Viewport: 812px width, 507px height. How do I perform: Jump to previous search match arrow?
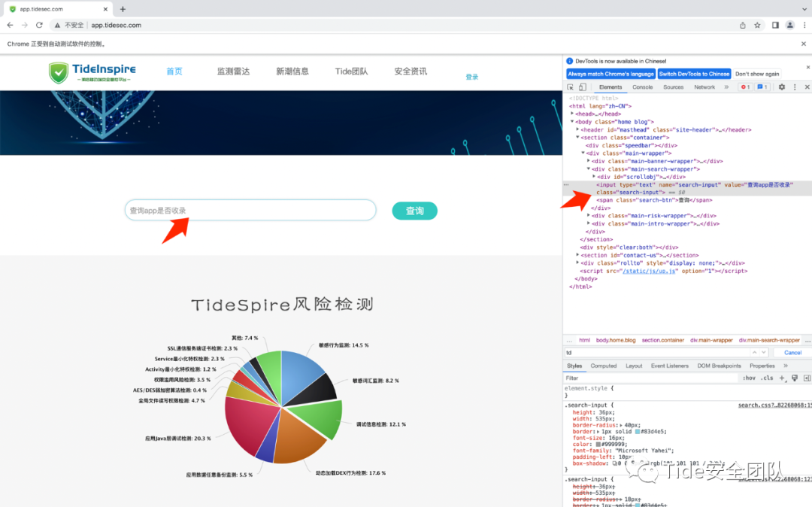click(x=755, y=352)
